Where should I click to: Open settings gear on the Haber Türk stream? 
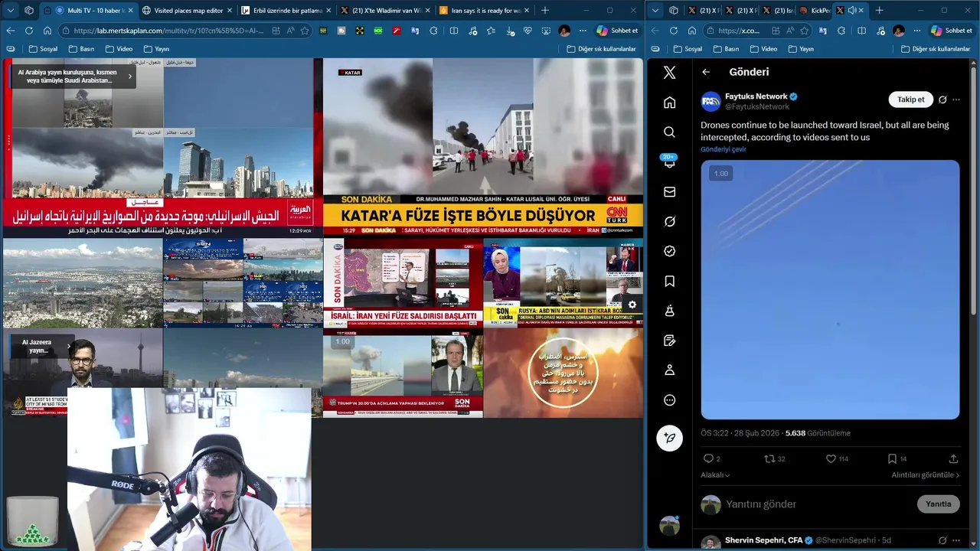coord(632,305)
